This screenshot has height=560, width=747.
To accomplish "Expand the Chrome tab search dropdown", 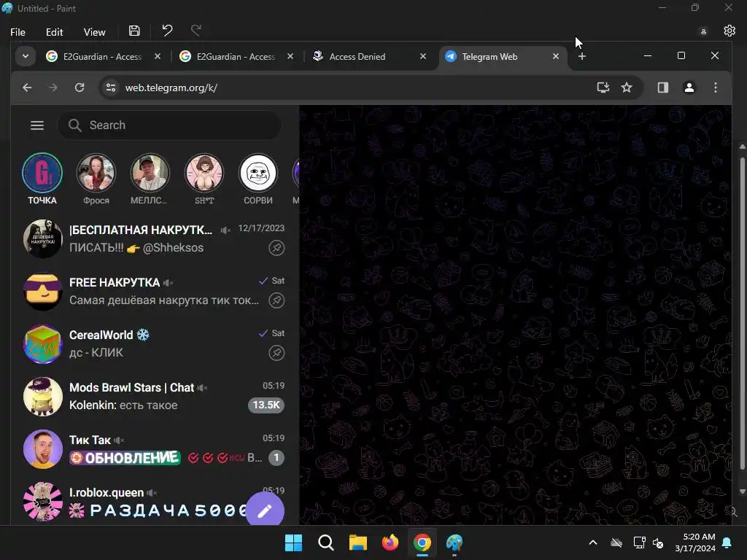I will pos(26,56).
